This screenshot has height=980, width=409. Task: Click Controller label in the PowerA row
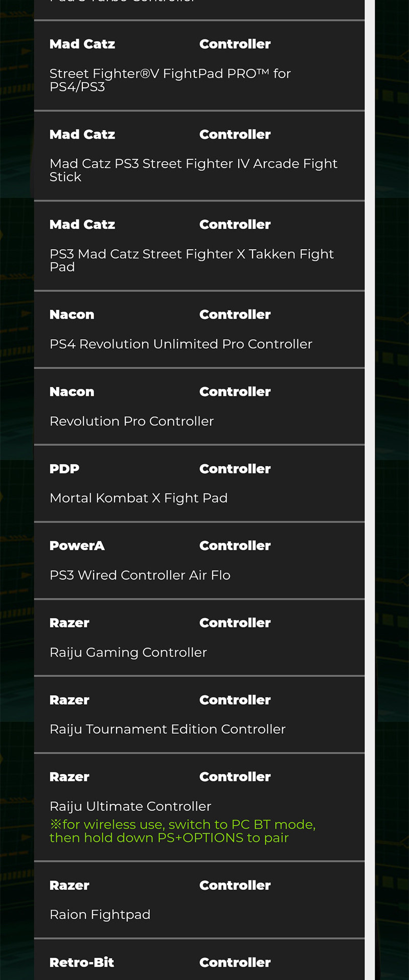click(x=235, y=546)
